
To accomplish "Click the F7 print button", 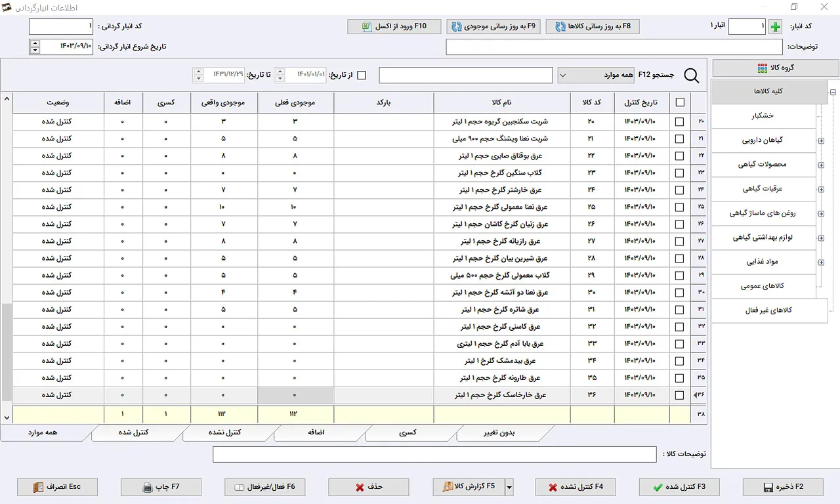I will coord(161,487).
